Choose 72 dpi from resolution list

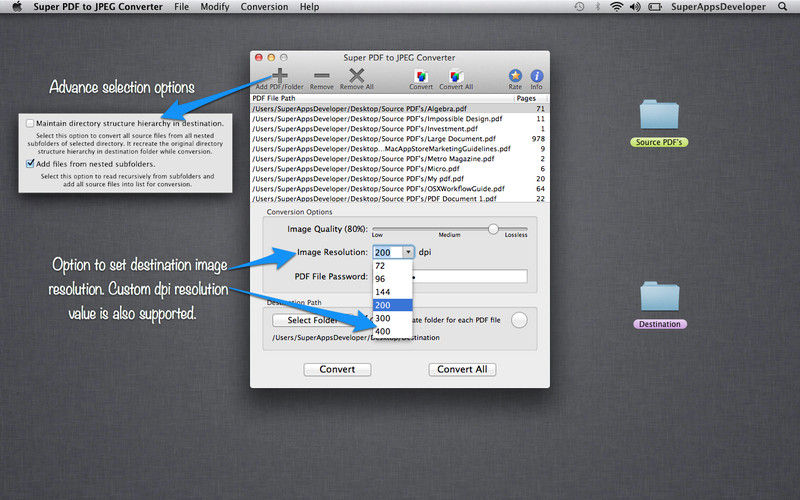coord(393,266)
